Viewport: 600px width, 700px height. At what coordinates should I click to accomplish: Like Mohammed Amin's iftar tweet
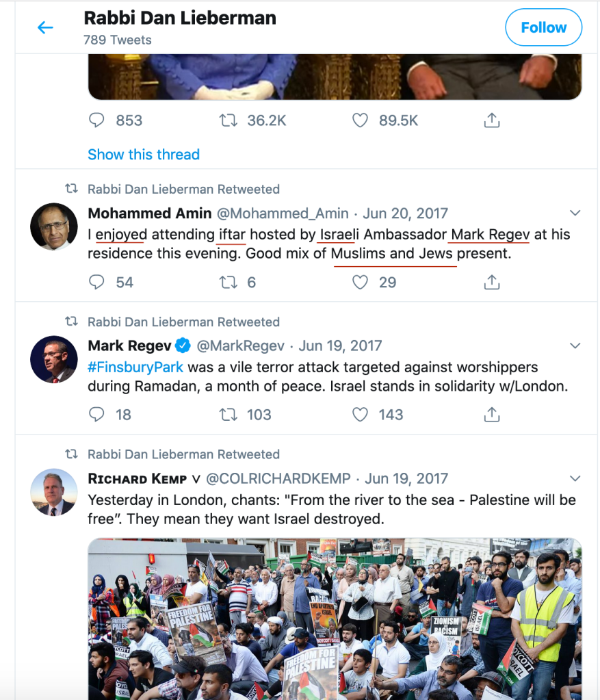(x=360, y=282)
